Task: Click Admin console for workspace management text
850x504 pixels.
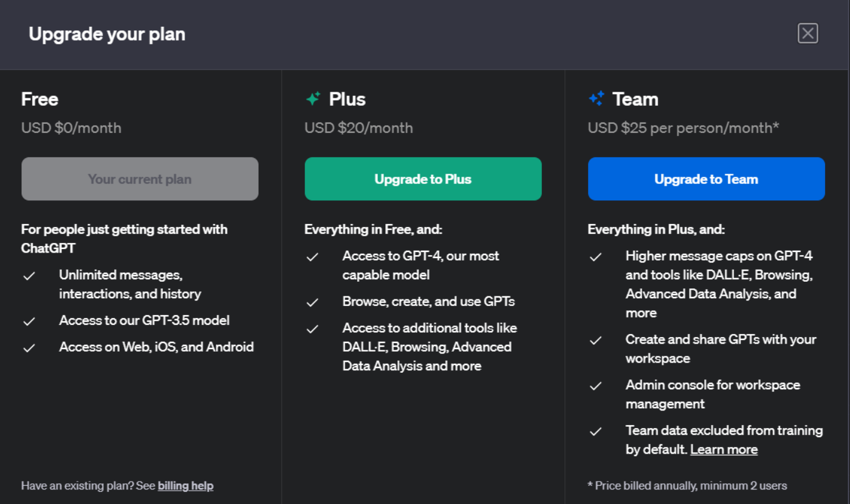Action: coord(713,394)
